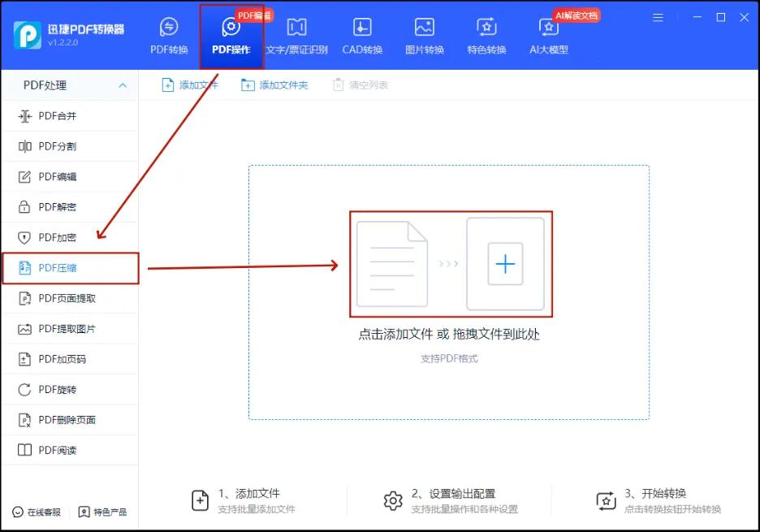Click the plus add-file box
This screenshot has height=532, width=760.
[505, 264]
